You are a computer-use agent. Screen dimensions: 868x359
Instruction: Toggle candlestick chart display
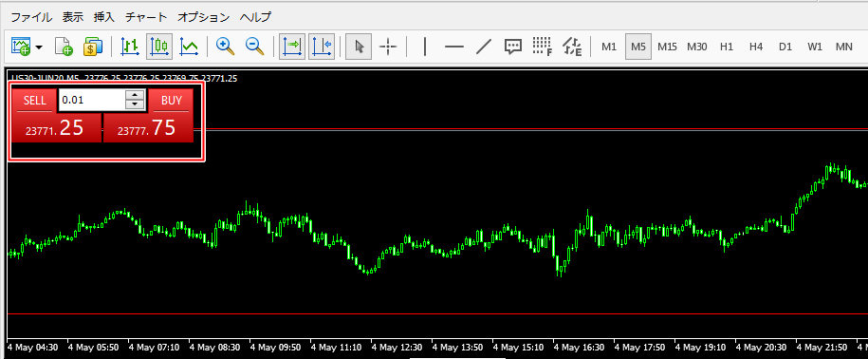159,47
